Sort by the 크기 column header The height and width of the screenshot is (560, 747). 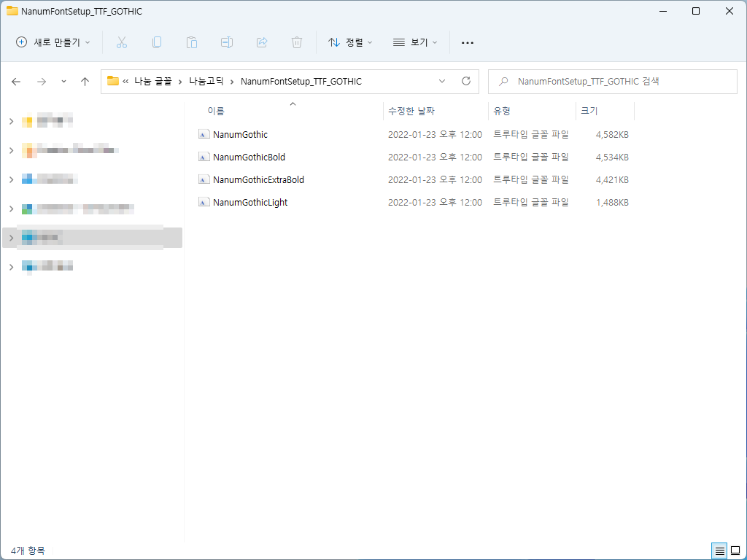pyautogui.click(x=589, y=111)
